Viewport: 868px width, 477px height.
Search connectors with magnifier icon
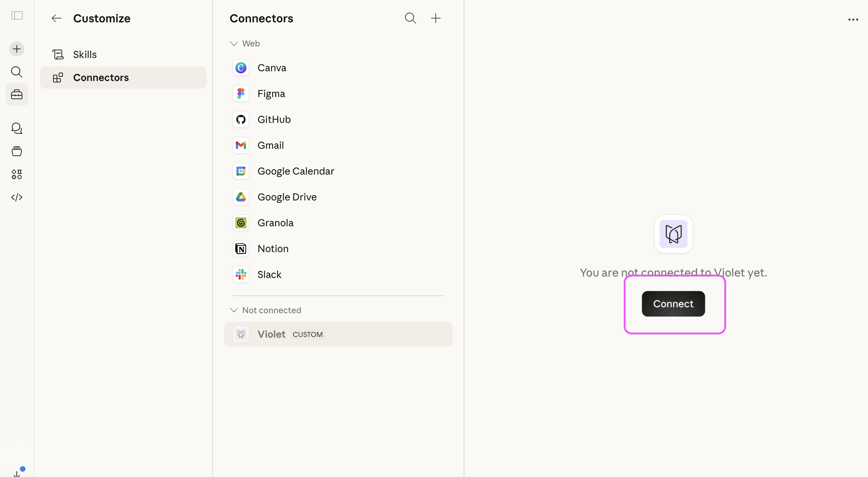click(410, 18)
